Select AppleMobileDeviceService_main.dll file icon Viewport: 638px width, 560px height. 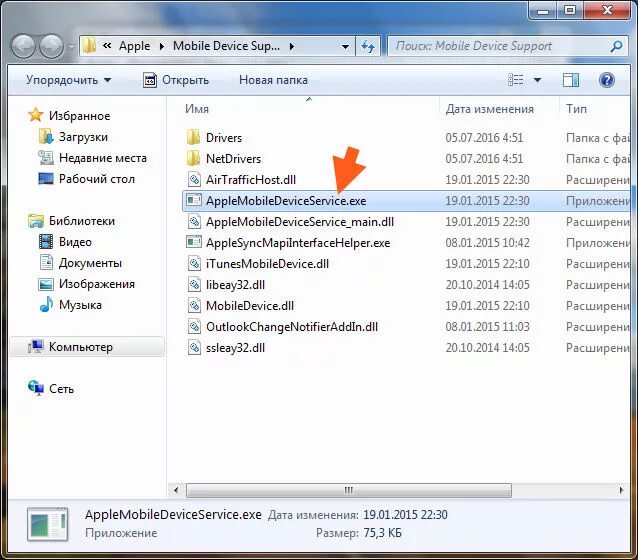(x=194, y=221)
